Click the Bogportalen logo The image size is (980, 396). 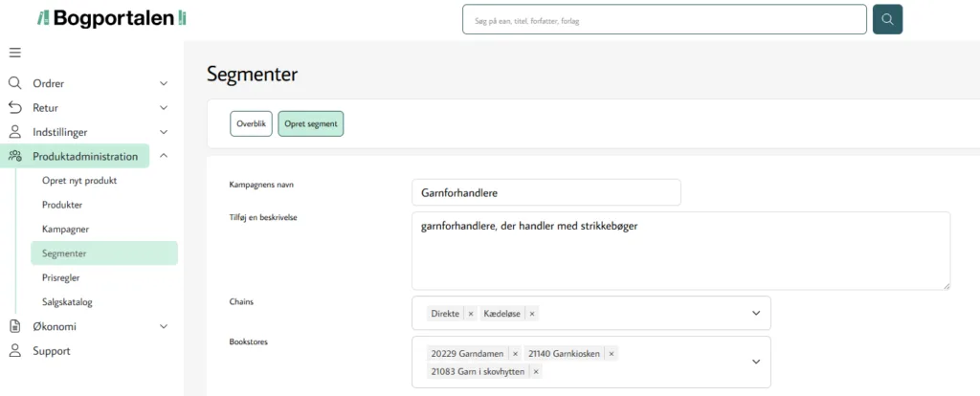(x=112, y=18)
